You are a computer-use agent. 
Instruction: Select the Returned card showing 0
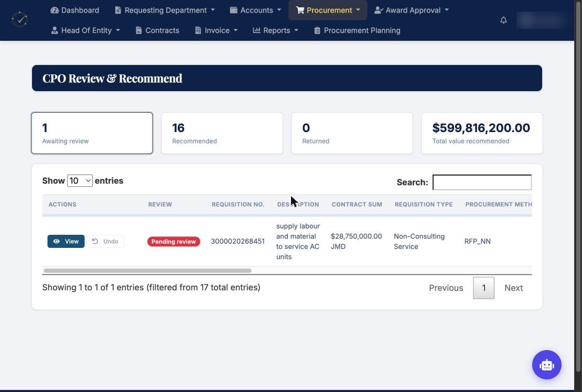(352, 133)
